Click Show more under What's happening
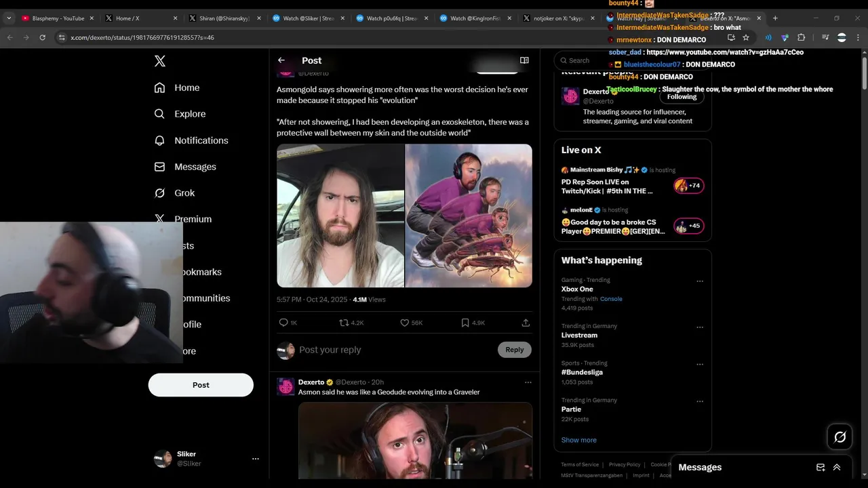 [578, 440]
